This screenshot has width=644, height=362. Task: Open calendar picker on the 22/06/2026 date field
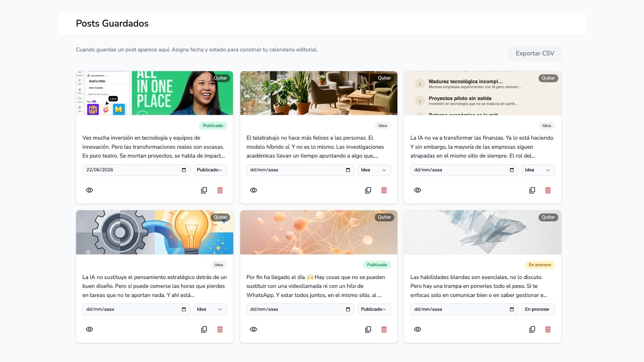pos(184,170)
